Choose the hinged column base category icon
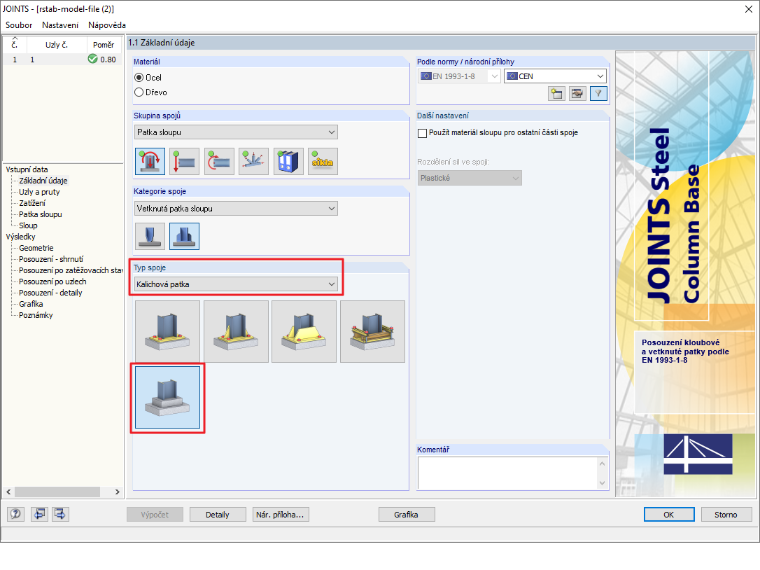760x570 pixels. pos(150,236)
